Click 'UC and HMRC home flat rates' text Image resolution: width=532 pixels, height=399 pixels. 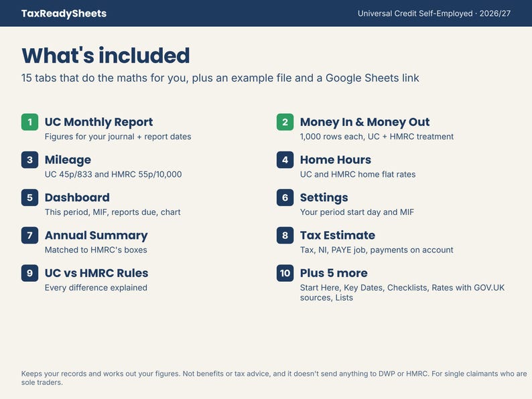click(x=358, y=174)
